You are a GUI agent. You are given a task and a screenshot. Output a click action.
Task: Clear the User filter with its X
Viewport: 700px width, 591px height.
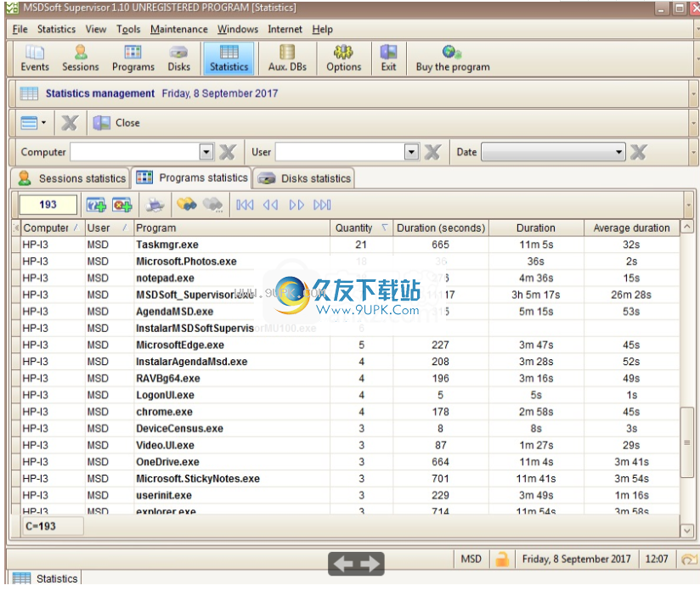432,152
